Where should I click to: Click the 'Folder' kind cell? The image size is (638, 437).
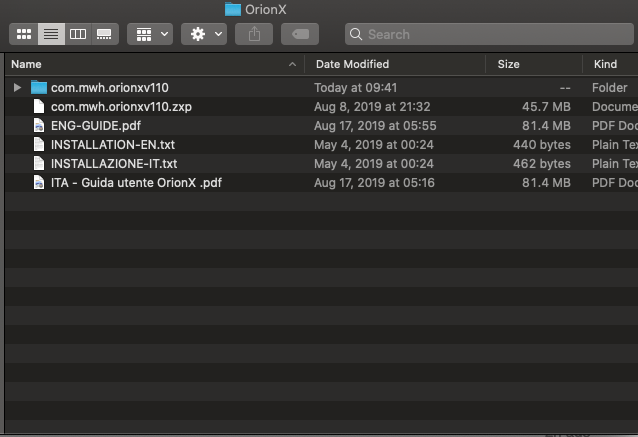coord(610,87)
